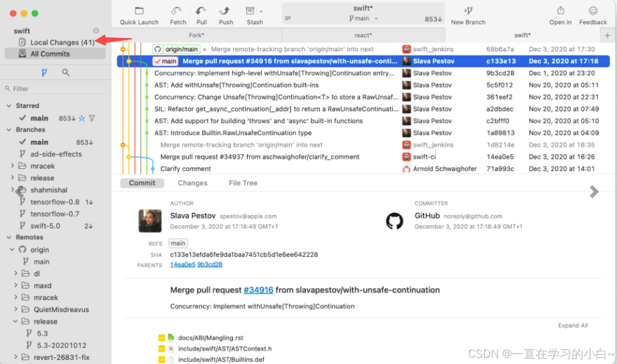Expand the mracek folder under Branches
The image size is (617, 364).
click(x=12, y=166)
